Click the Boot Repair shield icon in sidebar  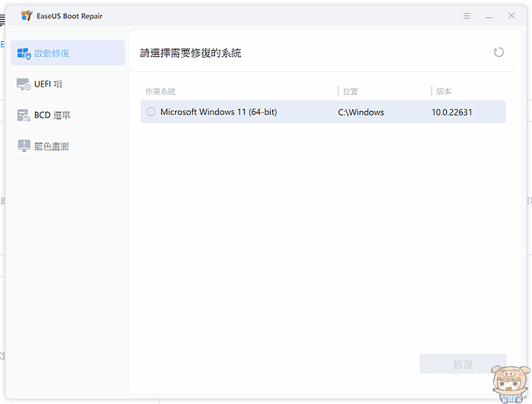[24, 53]
